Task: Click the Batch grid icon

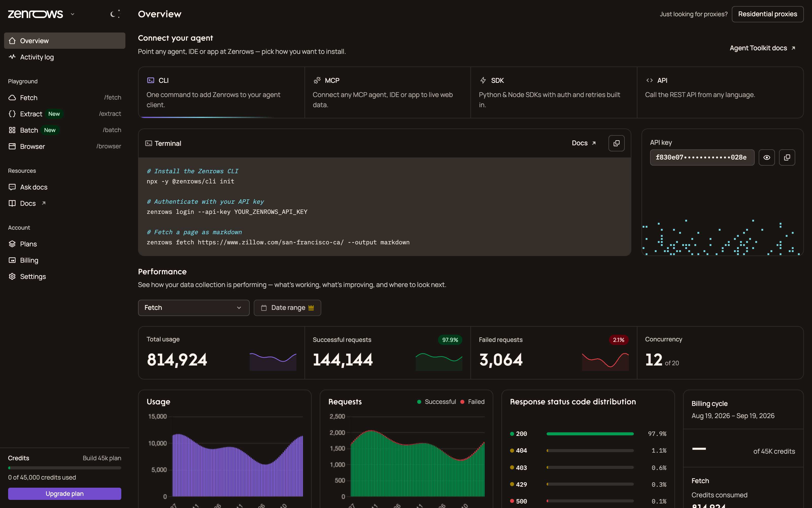Action: (12, 130)
